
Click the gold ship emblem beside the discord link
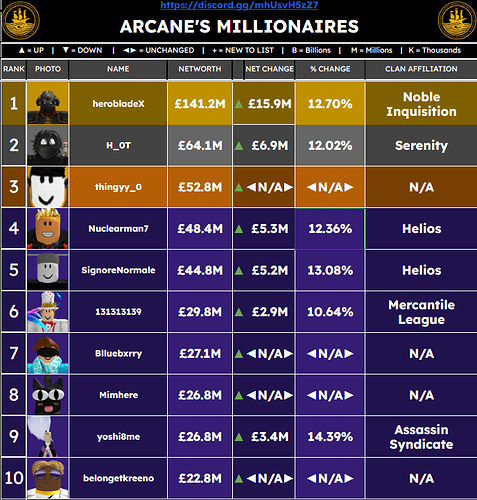point(21,21)
